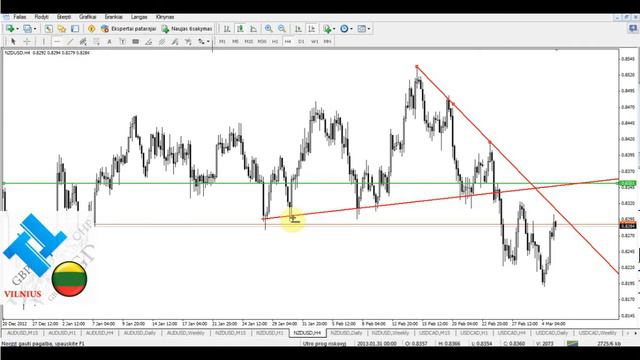
Task: Click the yellow round icon beside Ekspertai patarėjai
Action: click(x=91, y=29)
